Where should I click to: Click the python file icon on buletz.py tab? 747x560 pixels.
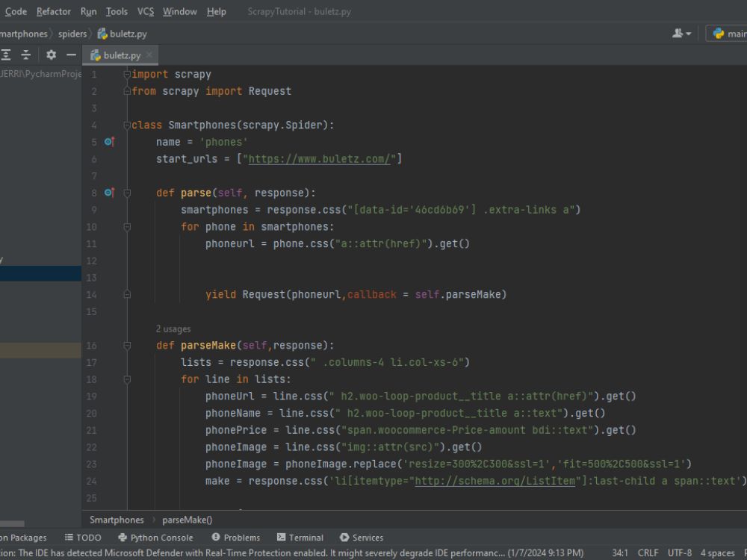click(x=96, y=55)
